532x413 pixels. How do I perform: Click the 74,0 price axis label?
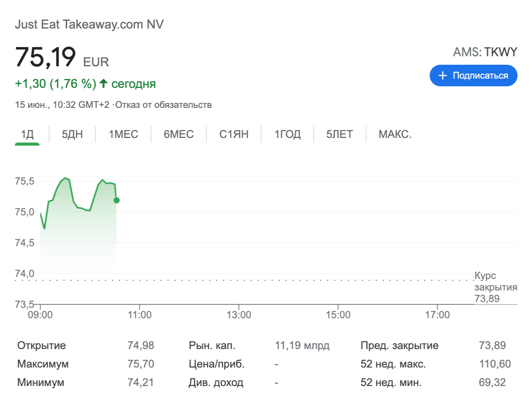click(x=25, y=274)
